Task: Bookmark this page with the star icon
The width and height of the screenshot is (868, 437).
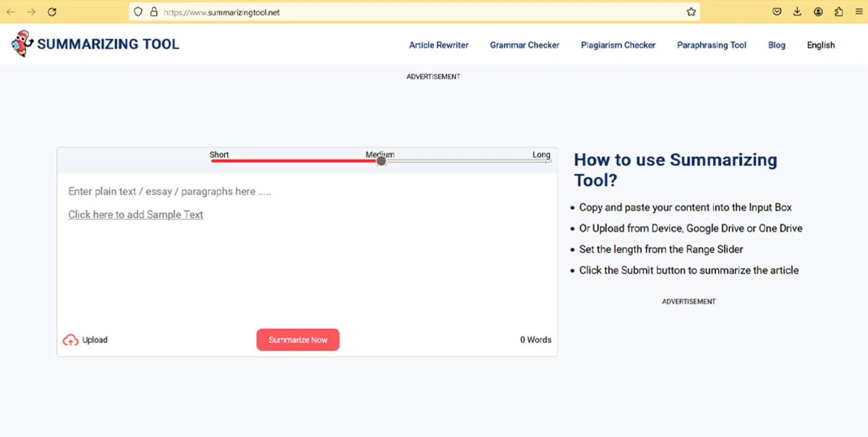Action: (691, 12)
